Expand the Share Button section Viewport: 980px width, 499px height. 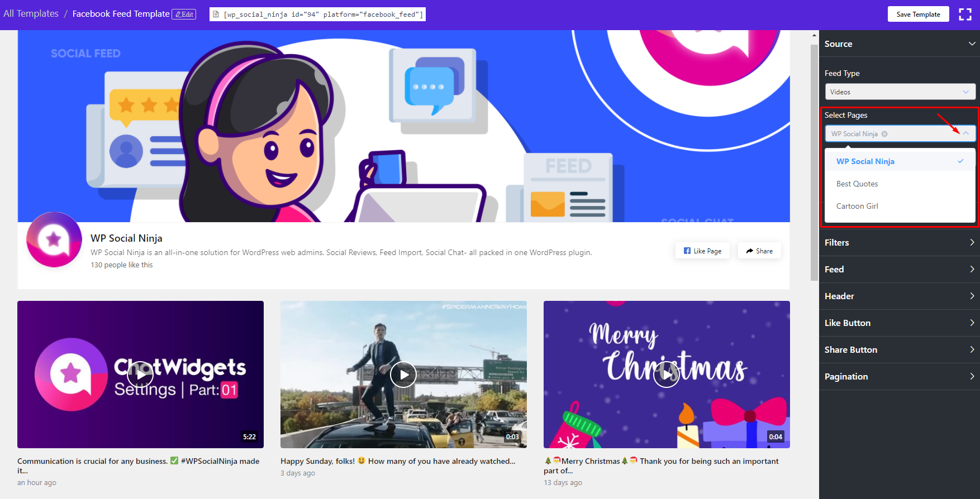[900, 349]
